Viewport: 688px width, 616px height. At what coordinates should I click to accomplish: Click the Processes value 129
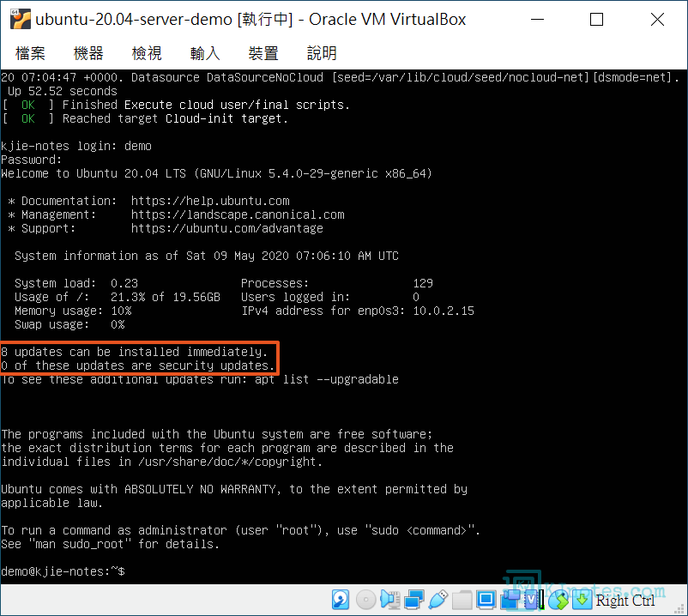[423, 283]
